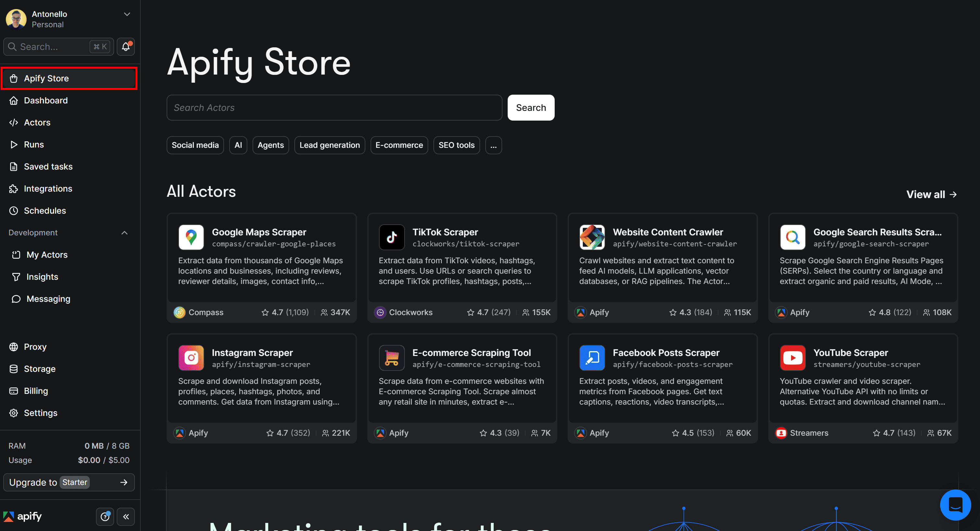Select the SEO tools filter chip
This screenshot has width=980, height=531.
tap(456, 145)
